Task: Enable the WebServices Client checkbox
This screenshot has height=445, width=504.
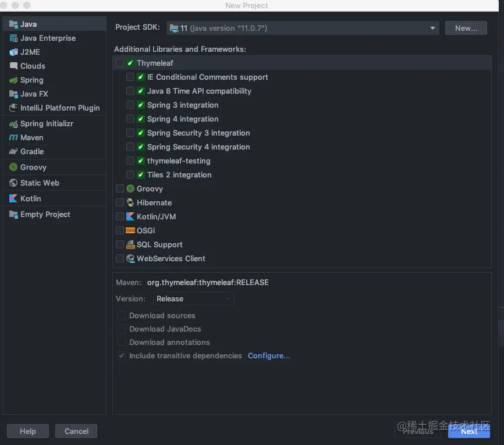Action: click(120, 259)
